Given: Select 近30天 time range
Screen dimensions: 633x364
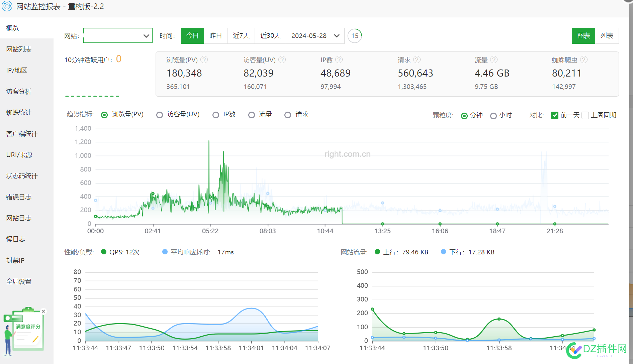Looking at the screenshot, I should (x=270, y=36).
